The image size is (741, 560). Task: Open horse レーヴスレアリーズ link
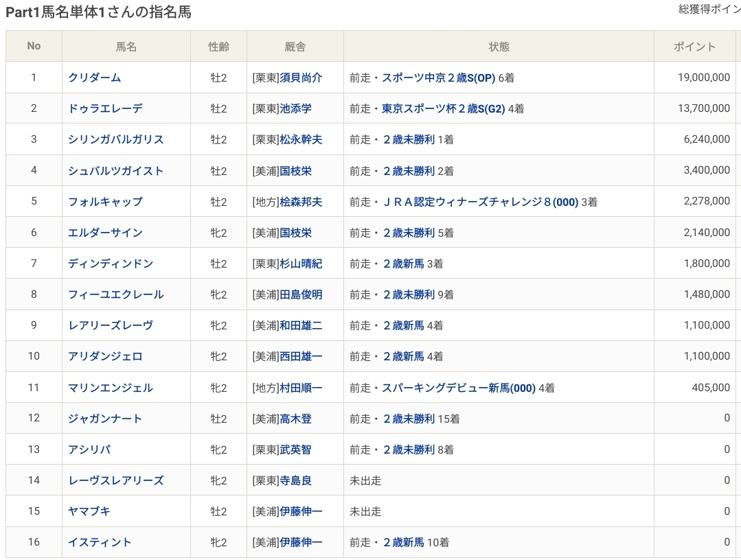coord(115,480)
